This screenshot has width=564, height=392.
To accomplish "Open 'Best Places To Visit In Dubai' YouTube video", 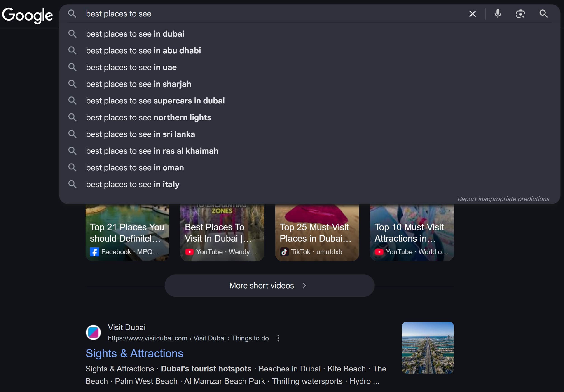I will pos(222,232).
